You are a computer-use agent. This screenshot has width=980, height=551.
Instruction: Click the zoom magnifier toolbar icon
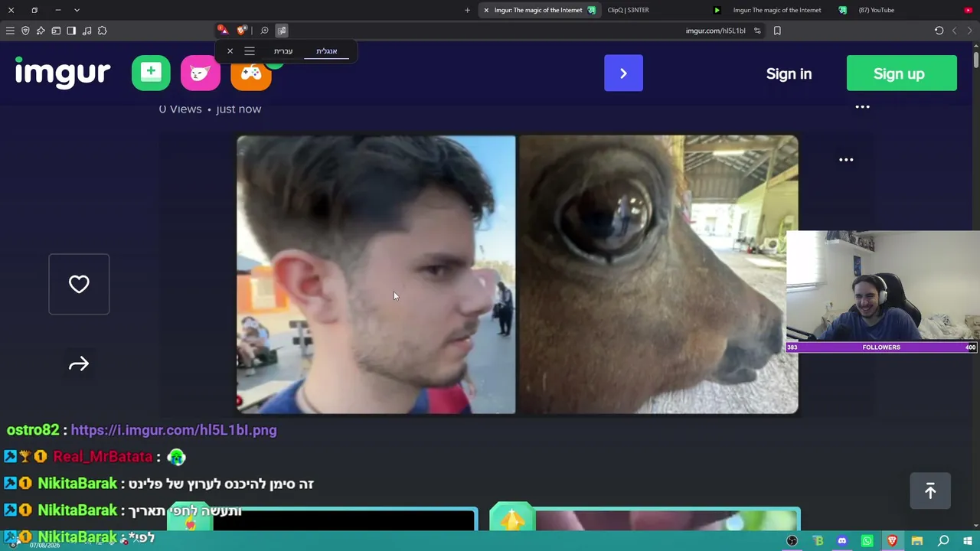tap(264, 31)
